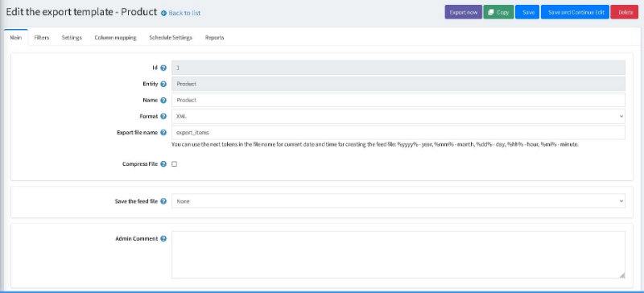Image resolution: width=644 pixels, height=293 pixels.
Task: Click the help icon next to Export file name
Action: click(x=163, y=132)
